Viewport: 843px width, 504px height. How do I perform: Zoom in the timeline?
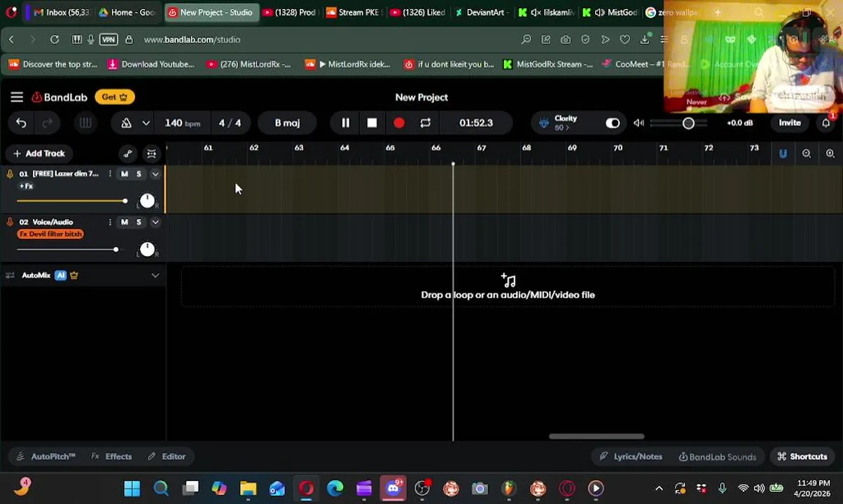point(830,154)
